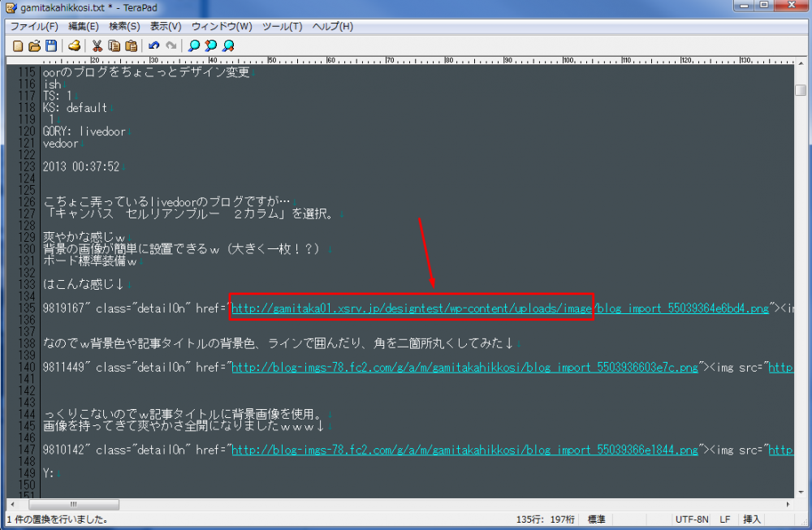Click the line starting なのでｗ背景色や記事タイトル
The width and height of the screenshot is (812, 530).
coord(278,343)
